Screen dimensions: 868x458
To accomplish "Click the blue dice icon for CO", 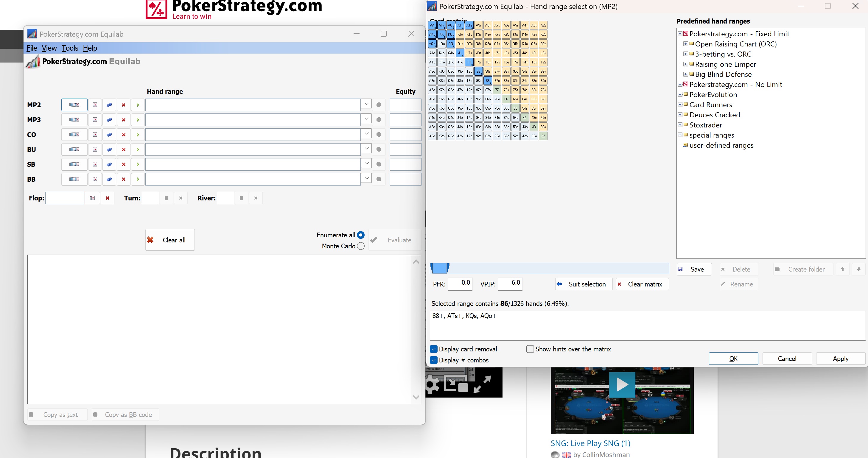I will tap(109, 135).
